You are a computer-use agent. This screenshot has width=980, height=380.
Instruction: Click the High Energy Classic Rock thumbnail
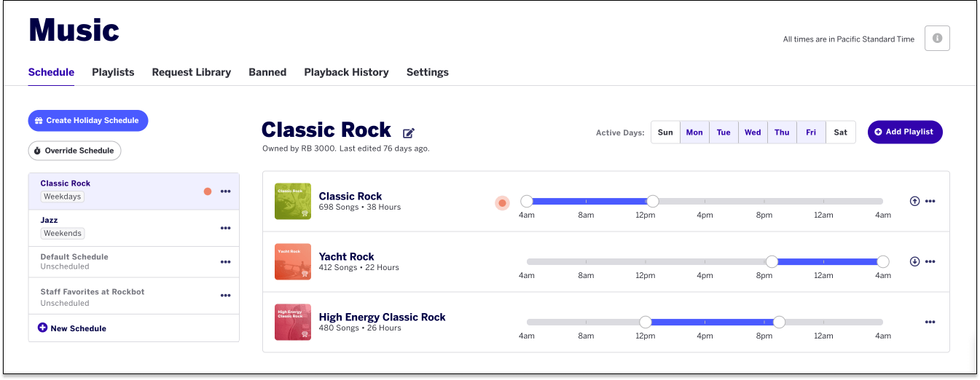[x=293, y=322]
